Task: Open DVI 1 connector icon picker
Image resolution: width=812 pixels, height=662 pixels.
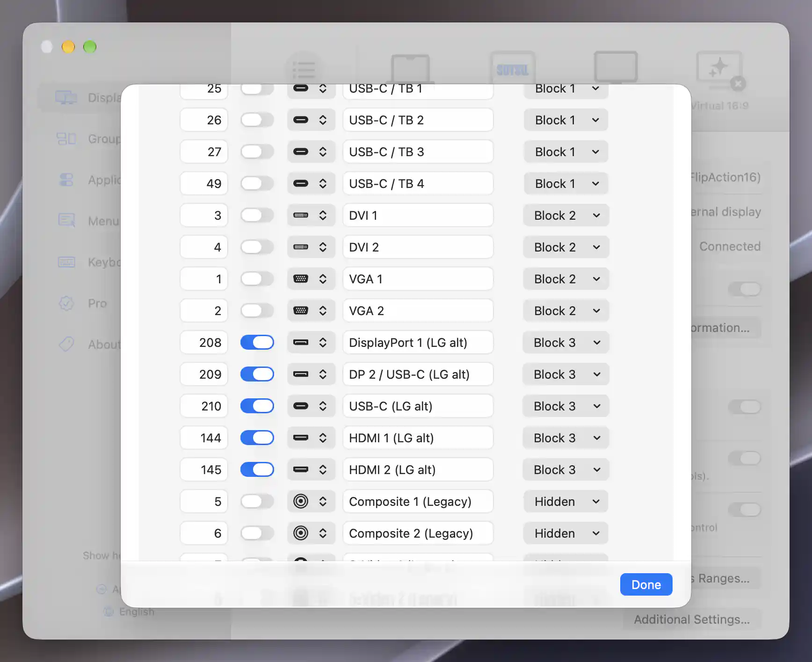Action: point(311,216)
